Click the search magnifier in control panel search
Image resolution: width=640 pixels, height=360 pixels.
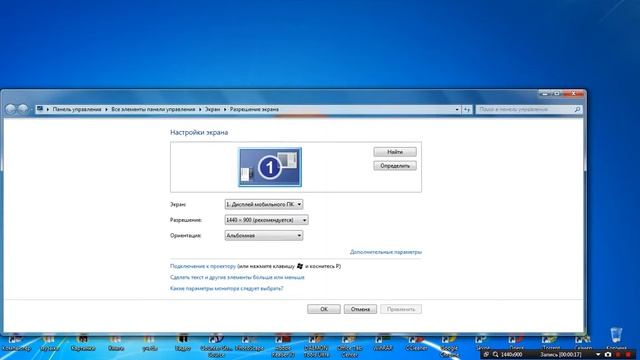577,109
